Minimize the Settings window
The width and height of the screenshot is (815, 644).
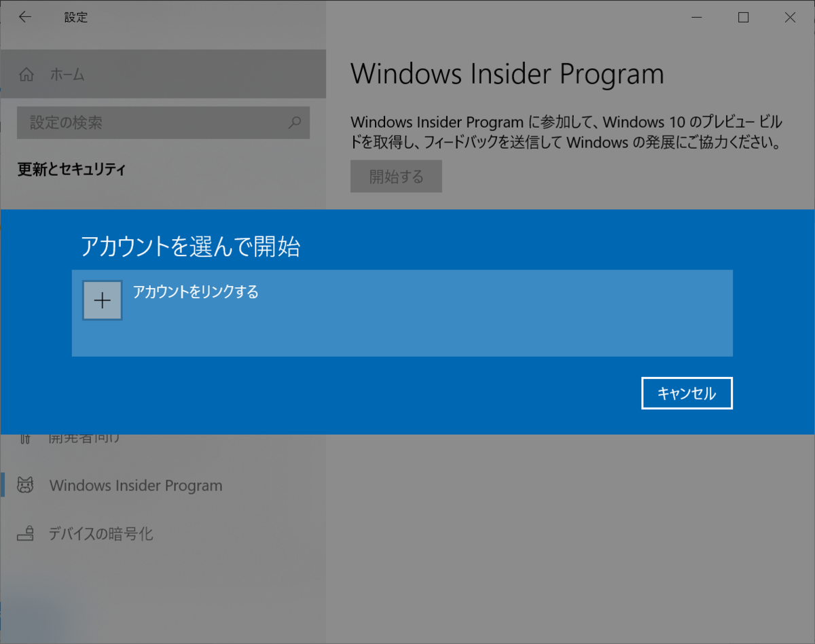(696, 18)
